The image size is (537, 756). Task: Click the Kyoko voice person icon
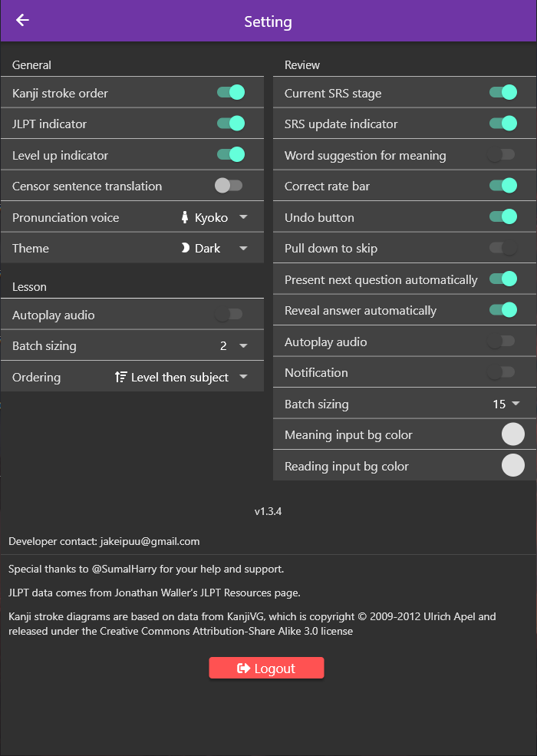point(185,217)
